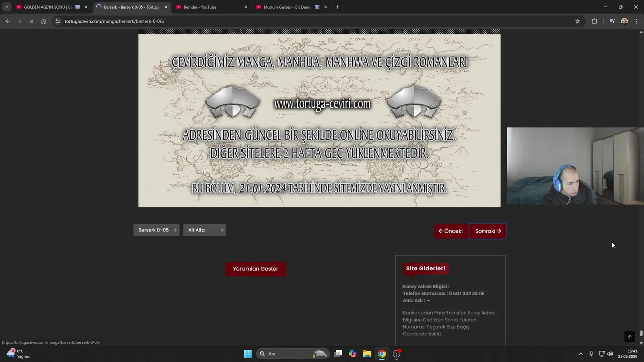Open the volume speaker tray icon
The width and height of the screenshot is (644, 362).
click(x=610, y=354)
